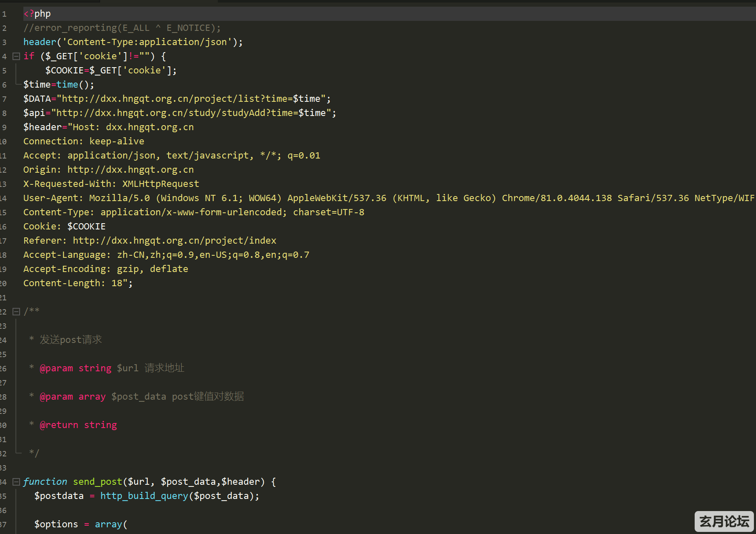Viewport: 756px width, 534px height.
Task: Click the X-Requested-With: XMLHttpRequest line
Action: tap(111, 184)
